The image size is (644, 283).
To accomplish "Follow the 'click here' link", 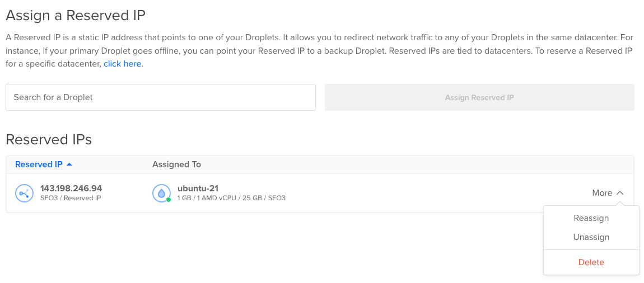I will coord(123,64).
